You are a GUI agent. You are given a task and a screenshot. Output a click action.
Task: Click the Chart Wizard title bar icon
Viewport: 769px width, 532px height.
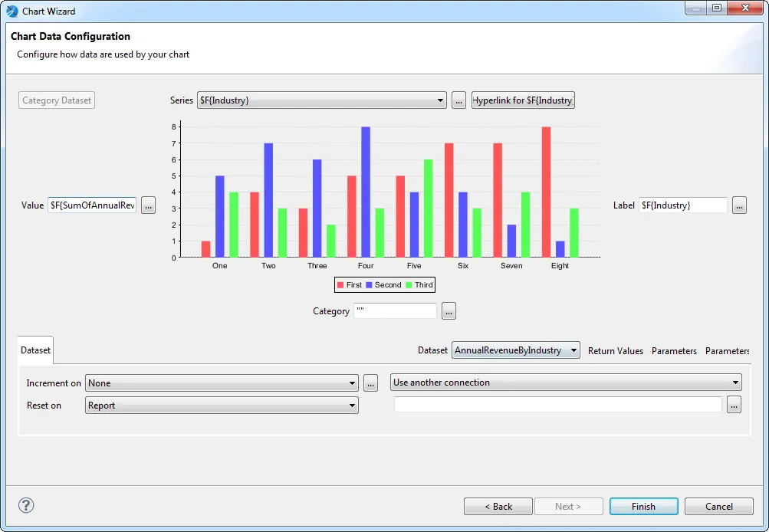10,11
